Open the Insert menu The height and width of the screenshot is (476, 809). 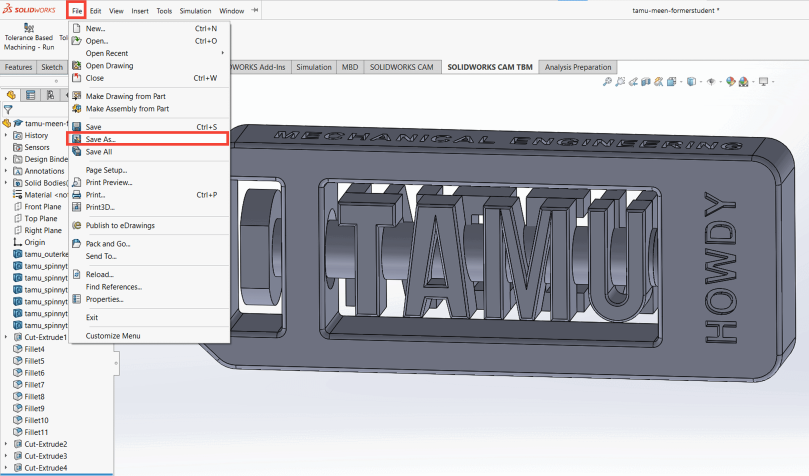140,10
